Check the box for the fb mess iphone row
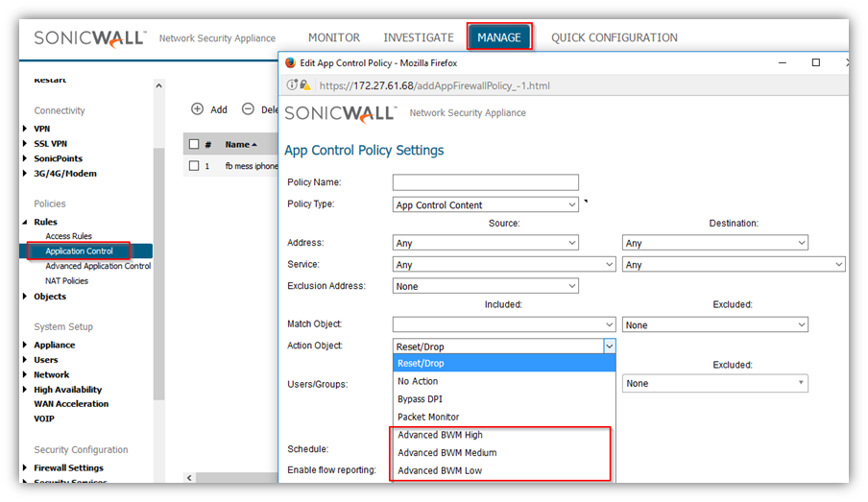Viewport: 868px width, 502px height. 194,165
